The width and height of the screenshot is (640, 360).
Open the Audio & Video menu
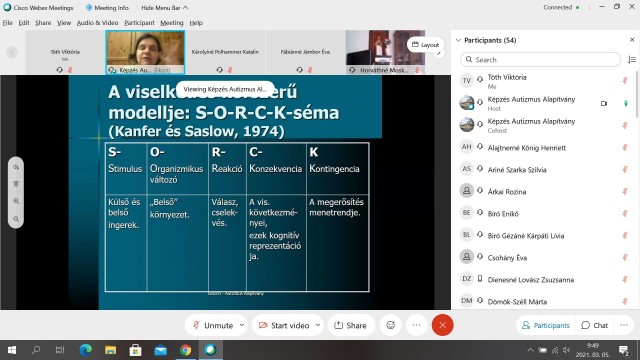97,23
